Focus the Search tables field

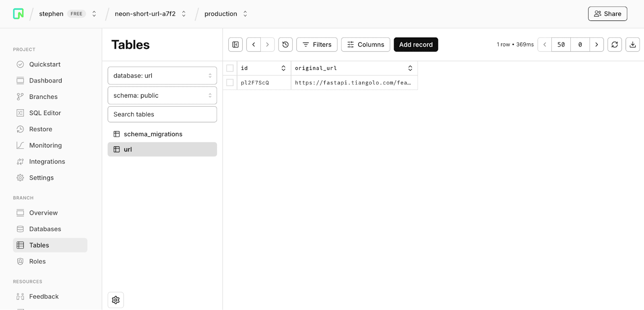162,115
